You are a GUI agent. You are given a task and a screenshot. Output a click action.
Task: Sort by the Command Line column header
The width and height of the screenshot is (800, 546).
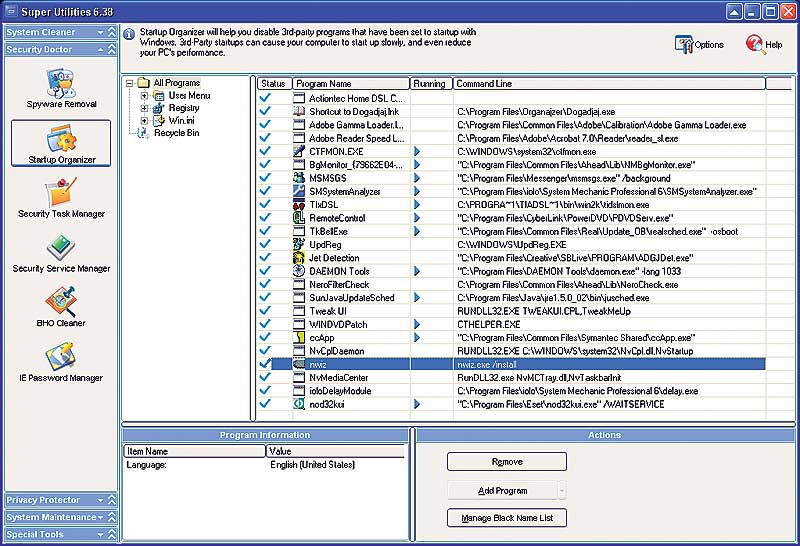[609, 84]
